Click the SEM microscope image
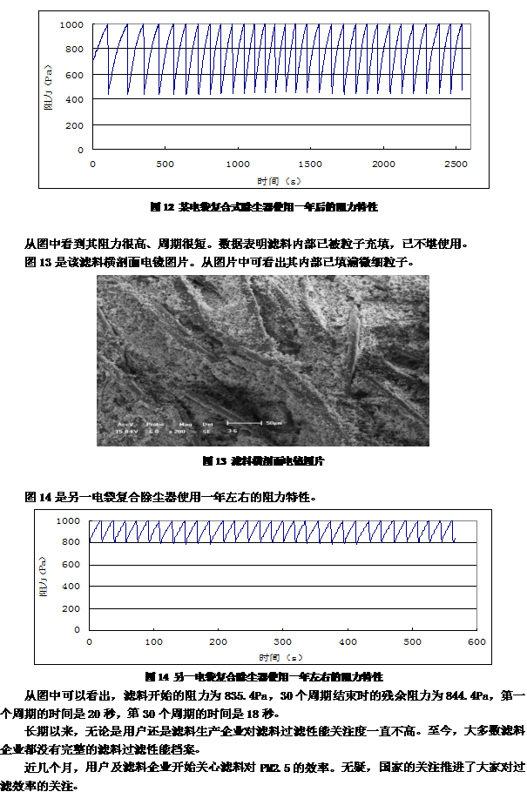 click(262, 360)
